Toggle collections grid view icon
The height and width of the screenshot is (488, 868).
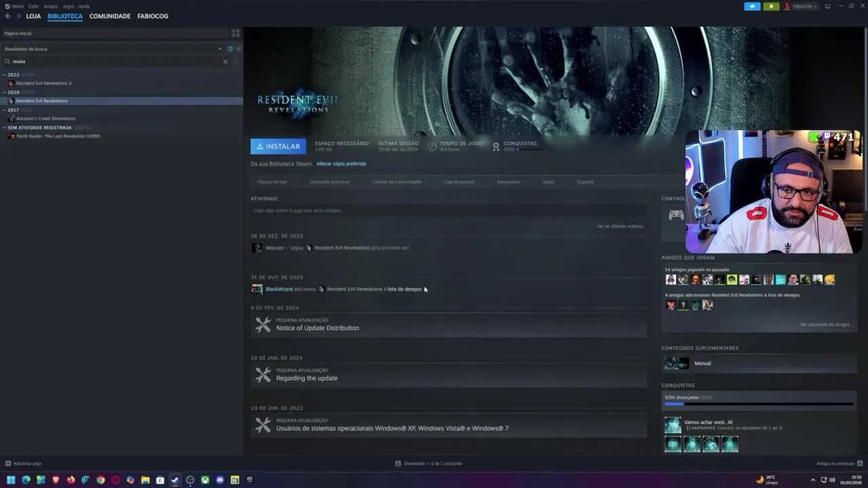235,33
